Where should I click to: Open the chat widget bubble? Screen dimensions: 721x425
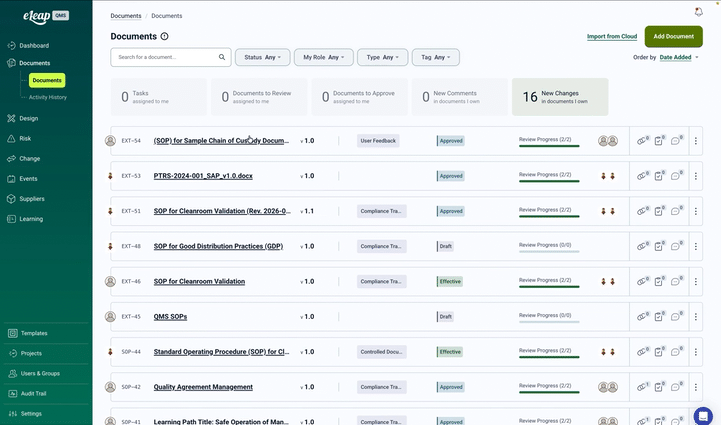tap(703, 415)
